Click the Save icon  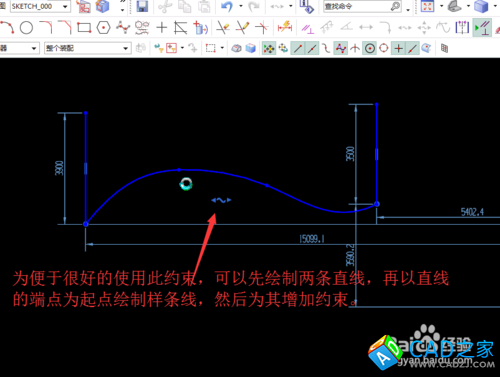(142, 6)
